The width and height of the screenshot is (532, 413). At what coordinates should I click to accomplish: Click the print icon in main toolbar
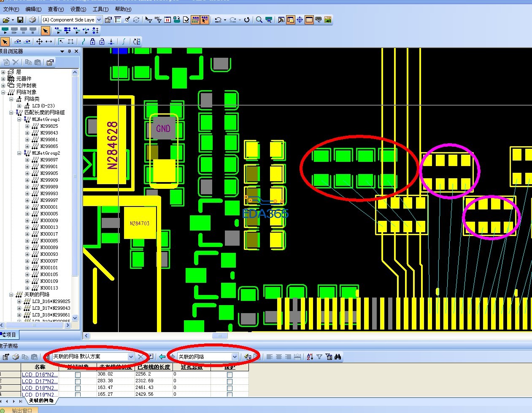32,20
